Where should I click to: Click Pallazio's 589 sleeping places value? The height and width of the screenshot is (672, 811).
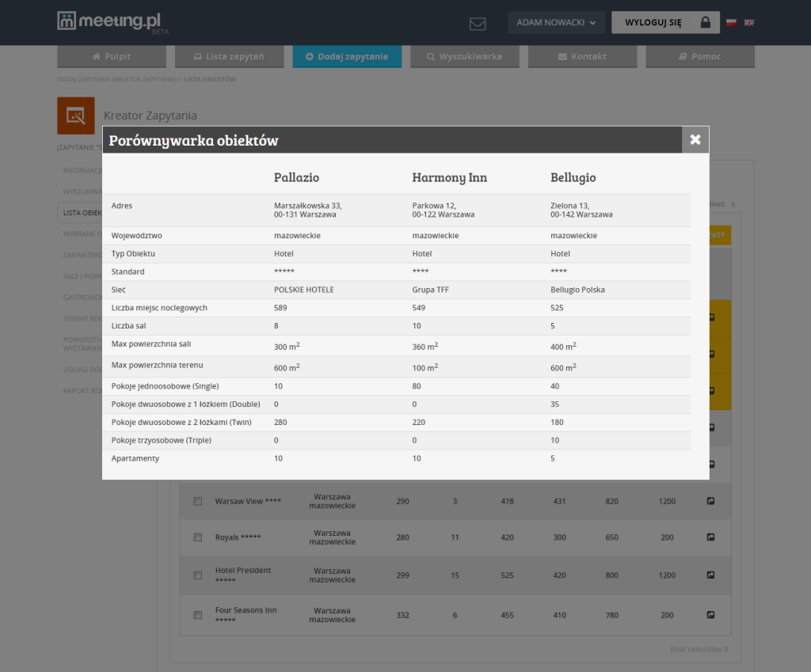click(280, 308)
